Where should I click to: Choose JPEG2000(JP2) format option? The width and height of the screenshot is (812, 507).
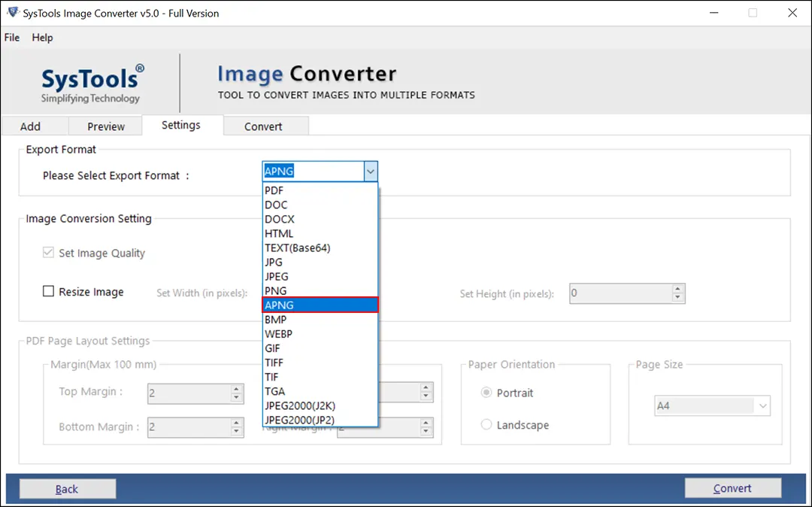(320, 420)
